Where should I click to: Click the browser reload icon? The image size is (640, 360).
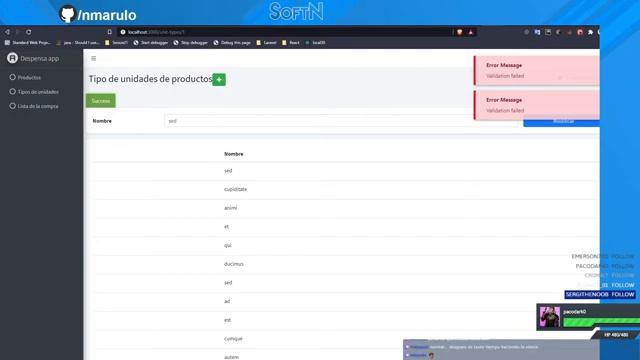[29, 32]
